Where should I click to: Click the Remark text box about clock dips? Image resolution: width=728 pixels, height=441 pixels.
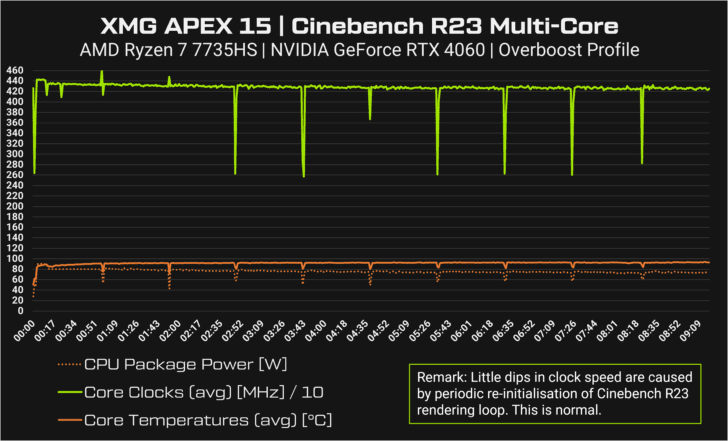[x=555, y=394]
